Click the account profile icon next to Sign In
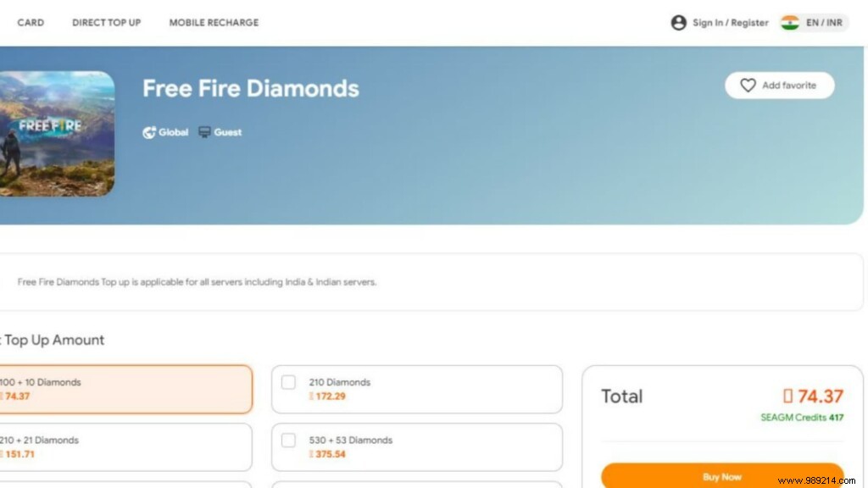 pyautogui.click(x=679, y=22)
